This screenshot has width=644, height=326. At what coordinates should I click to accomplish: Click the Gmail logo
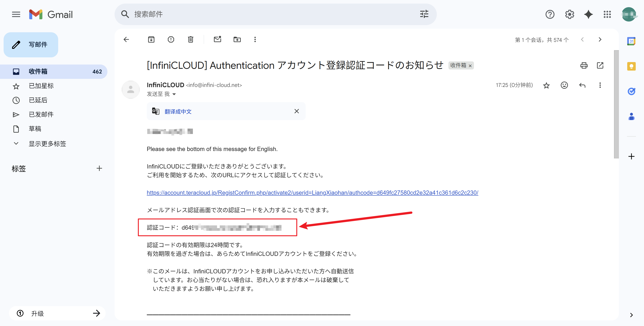51,14
